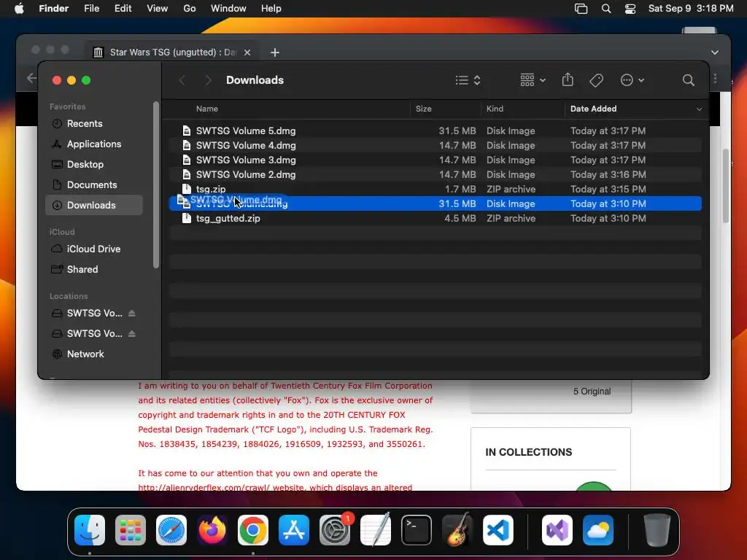Select the tsg_gutted.zip file
747x560 pixels.
[x=435, y=218]
